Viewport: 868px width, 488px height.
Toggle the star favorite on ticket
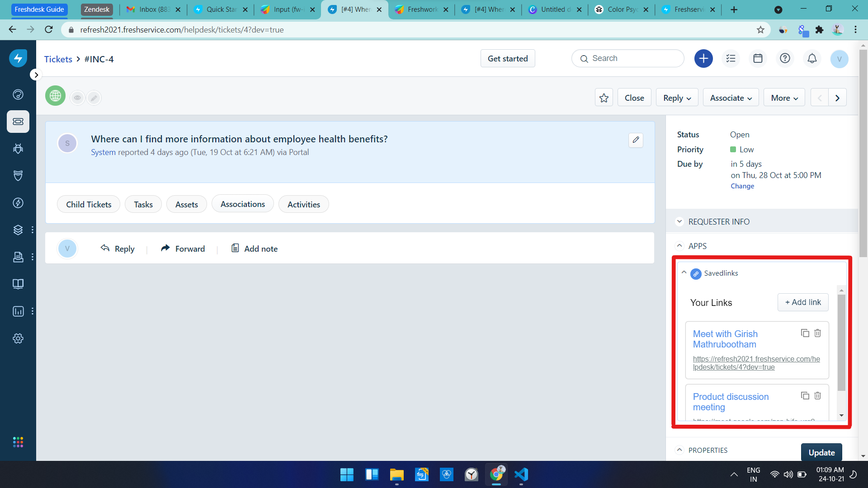point(604,98)
